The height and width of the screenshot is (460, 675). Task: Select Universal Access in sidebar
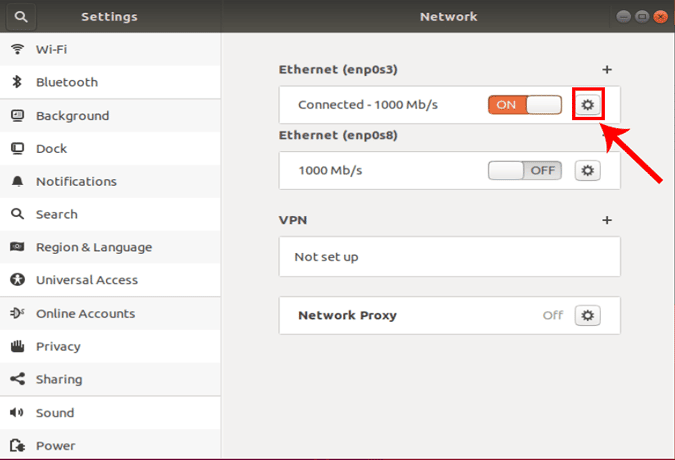pyautogui.click(x=87, y=280)
